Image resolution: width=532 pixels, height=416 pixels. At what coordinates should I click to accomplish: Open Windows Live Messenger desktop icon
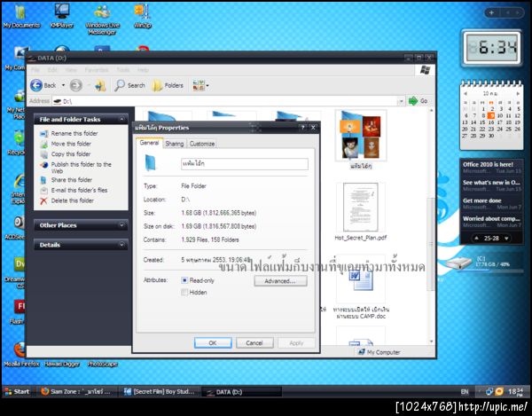coord(102,19)
